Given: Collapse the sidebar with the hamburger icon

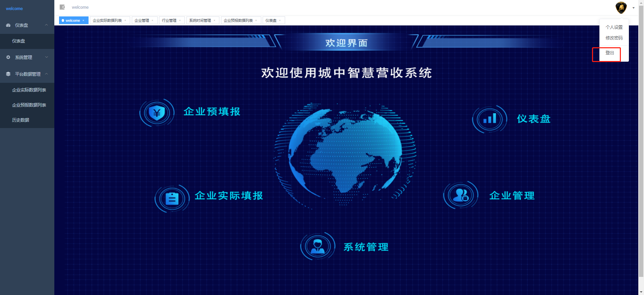Looking at the screenshot, I should click(x=62, y=7).
